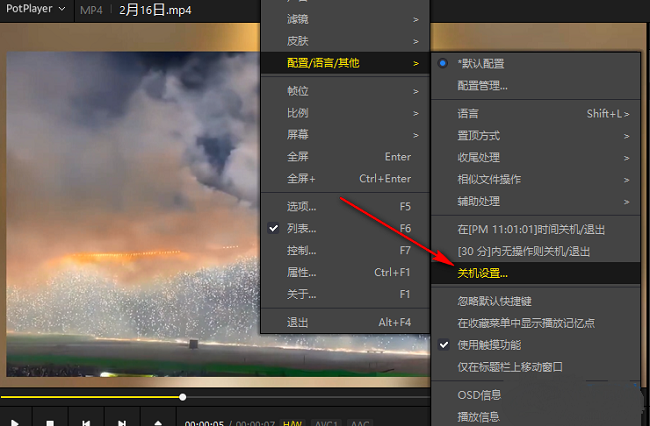Screen dimensions: 650x426
Task: Click the AVC1 video codec badge
Action: [x=323, y=423]
